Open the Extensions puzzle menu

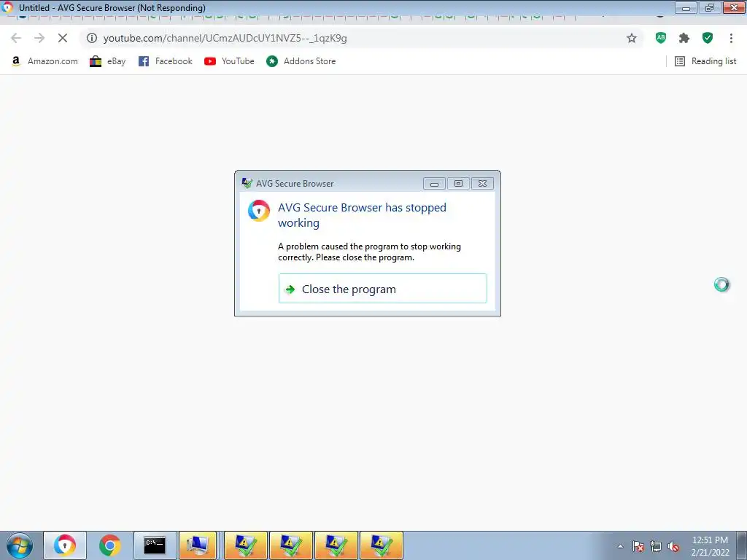[684, 38]
